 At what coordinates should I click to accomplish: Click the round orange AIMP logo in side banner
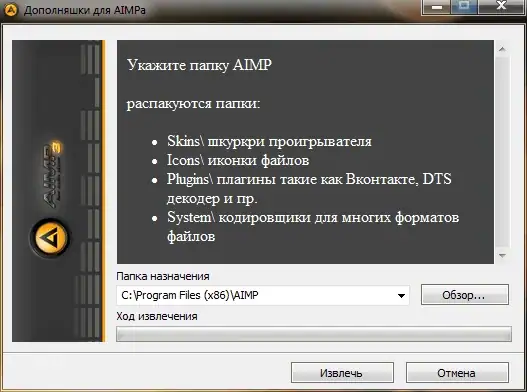pyautogui.click(x=50, y=238)
